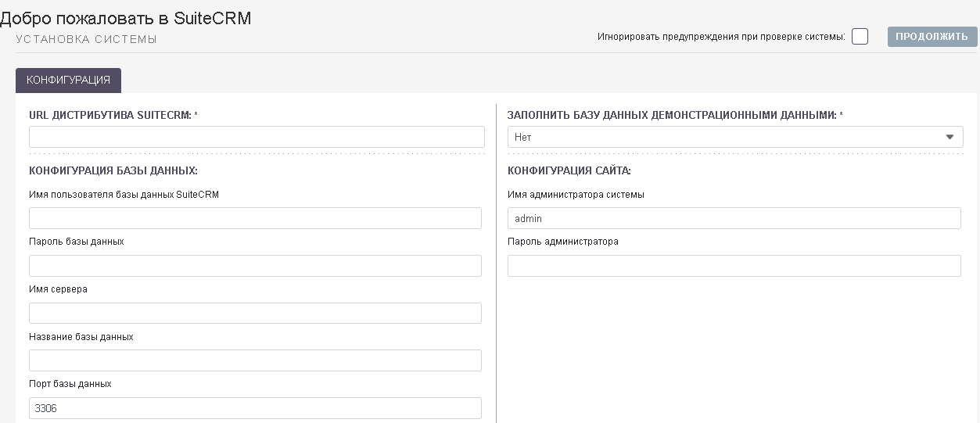
Task: Click the Название базы данных field
Action: (x=255, y=360)
